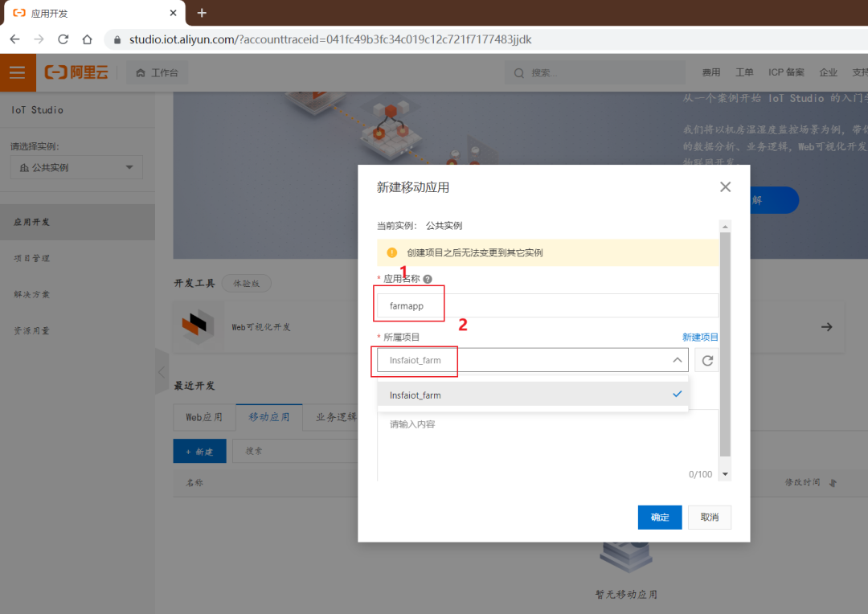Image resolution: width=868 pixels, height=614 pixels.
Task: Open a new browser tab
Action: pos(202,13)
